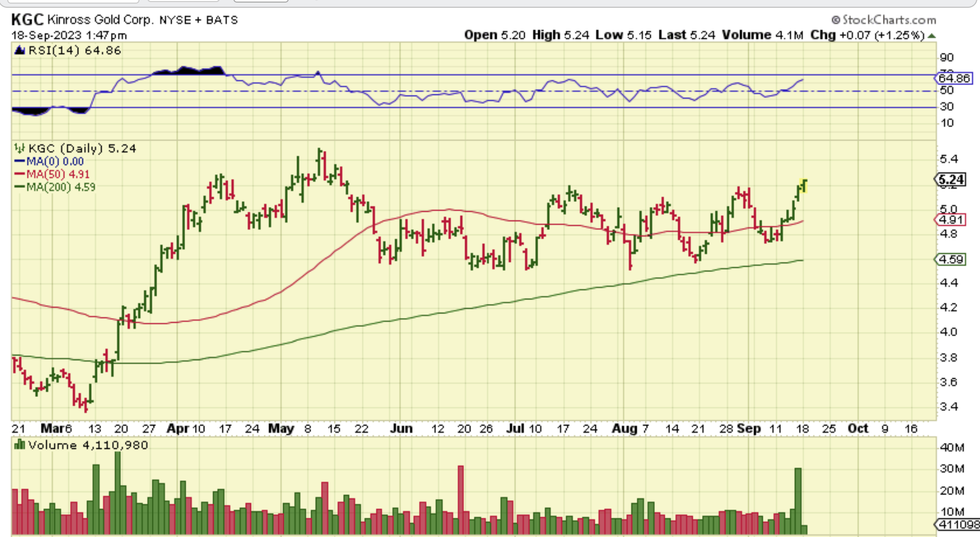Click the green up arrow after Chg percentage
This screenshot has height=537, width=980.
(932, 36)
